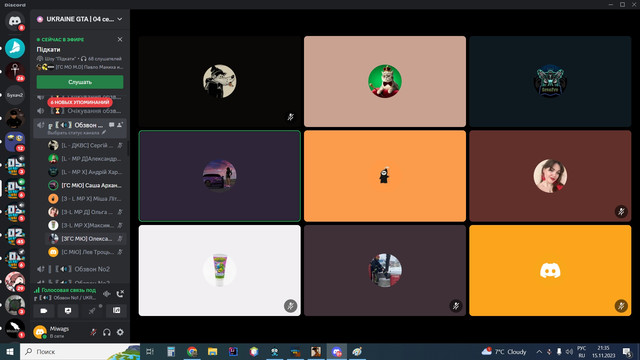The image size is (640, 360).
Task: Set channel status via Выбрать статус канала
Action: click(77, 133)
